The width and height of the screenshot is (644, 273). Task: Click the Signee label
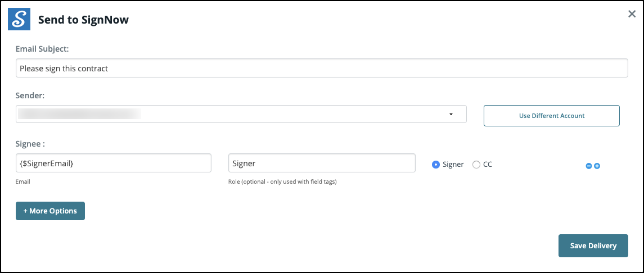click(x=30, y=144)
